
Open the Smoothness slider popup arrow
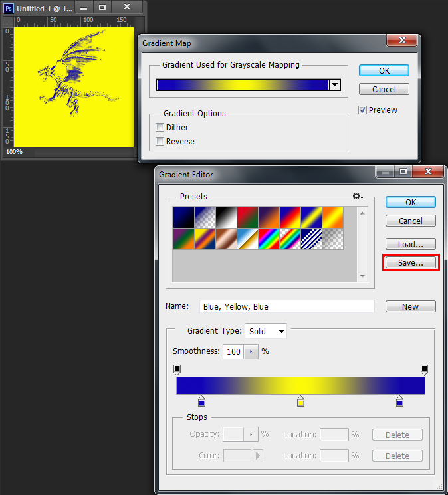251,351
